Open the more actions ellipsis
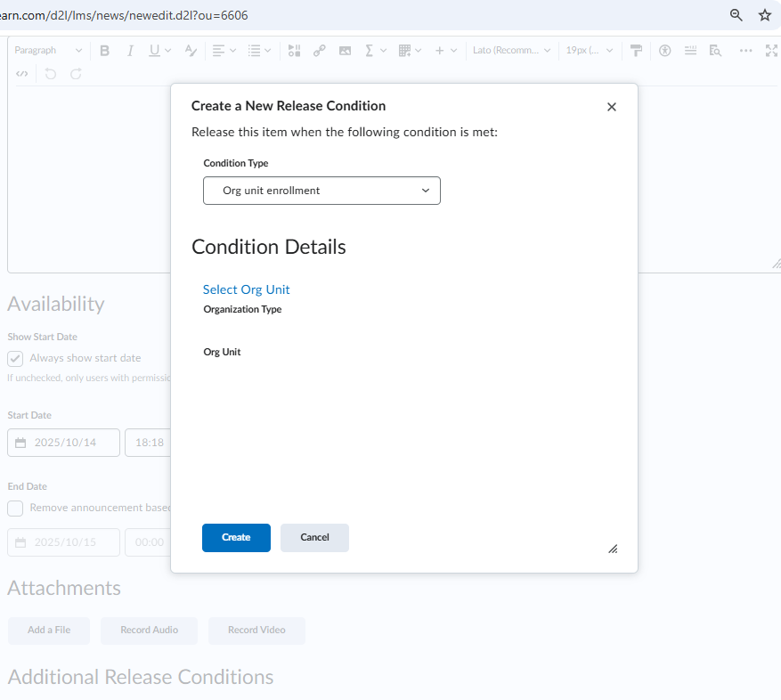 [x=745, y=51]
